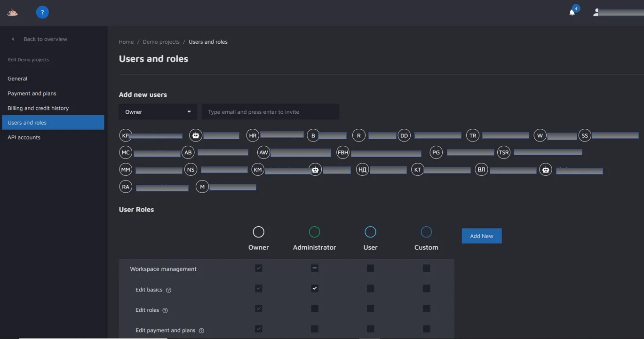
Task: Click the FBH user avatar
Action: [x=343, y=152]
